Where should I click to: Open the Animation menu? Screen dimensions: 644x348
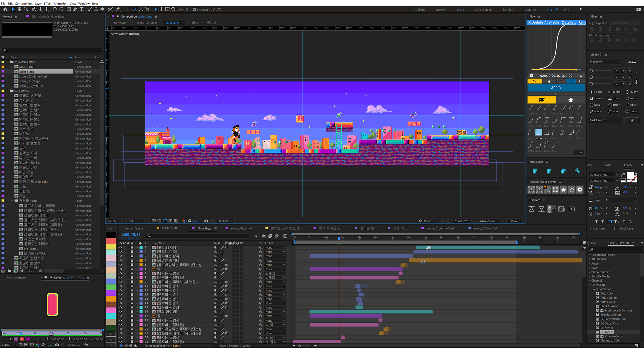(x=60, y=4)
